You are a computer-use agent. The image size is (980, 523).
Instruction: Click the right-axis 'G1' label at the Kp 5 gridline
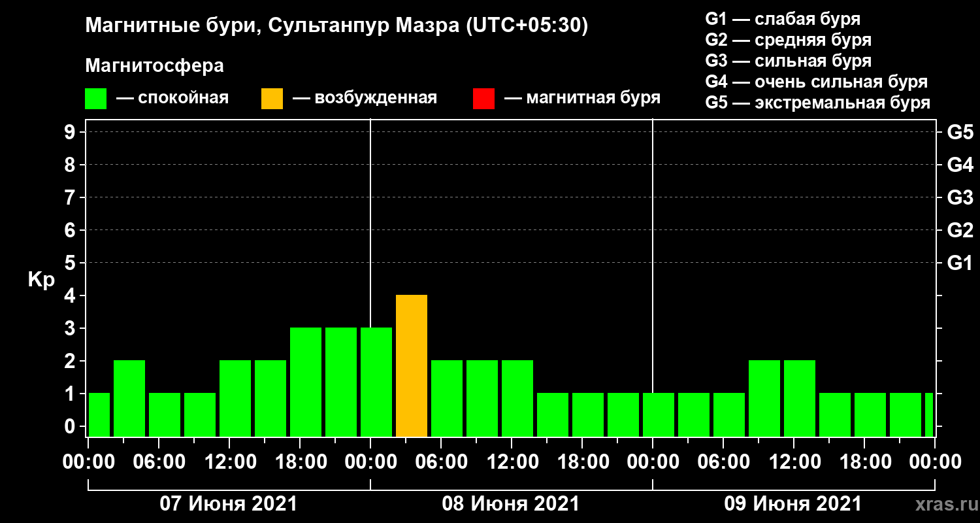(x=960, y=263)
